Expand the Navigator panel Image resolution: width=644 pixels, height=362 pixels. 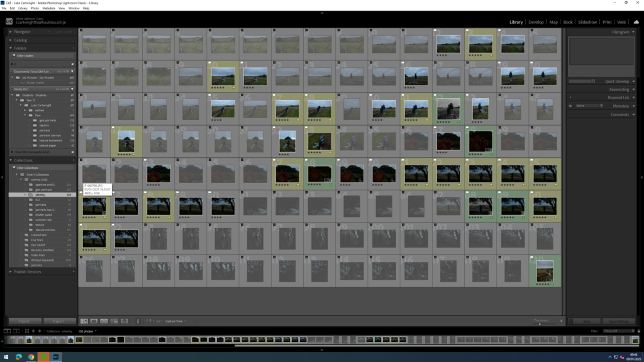pyautogui.click(x=11, y=31)
